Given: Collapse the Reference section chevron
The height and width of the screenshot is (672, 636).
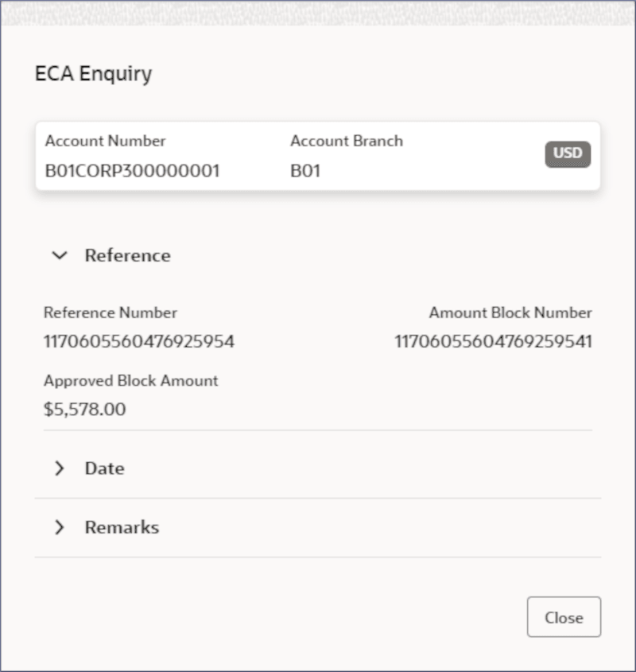Looking at the screenshot, I should pos(59,255).
